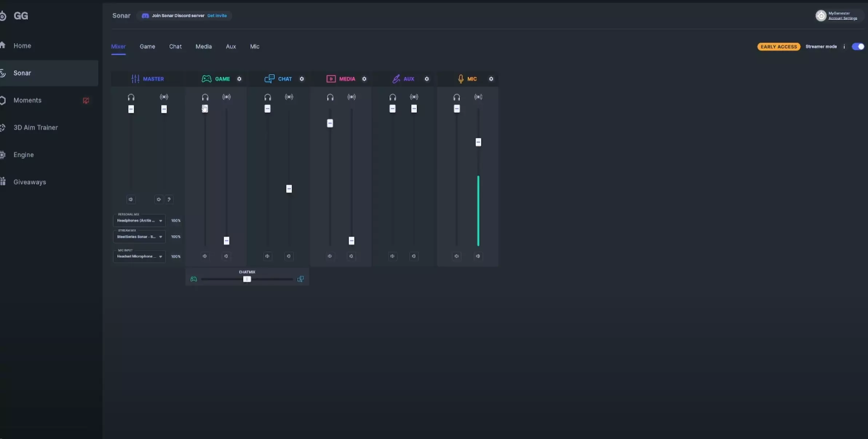Open Account Settings link
868x439 pixels.
[843, 18]
